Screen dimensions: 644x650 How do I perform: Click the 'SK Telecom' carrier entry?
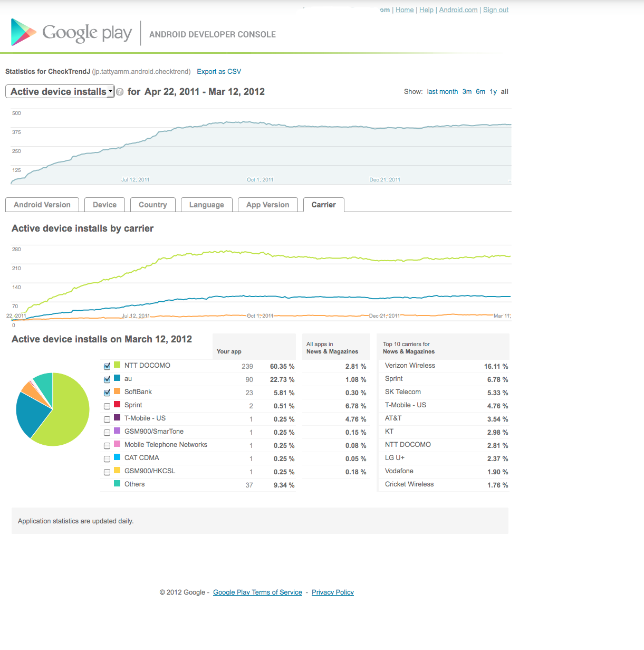(403, 392)
